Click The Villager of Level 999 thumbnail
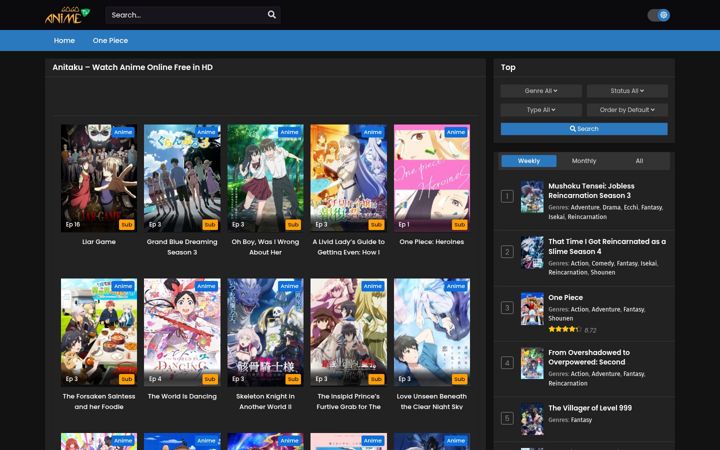This screenshot has width=720, height=450. (x=532, y=419)
